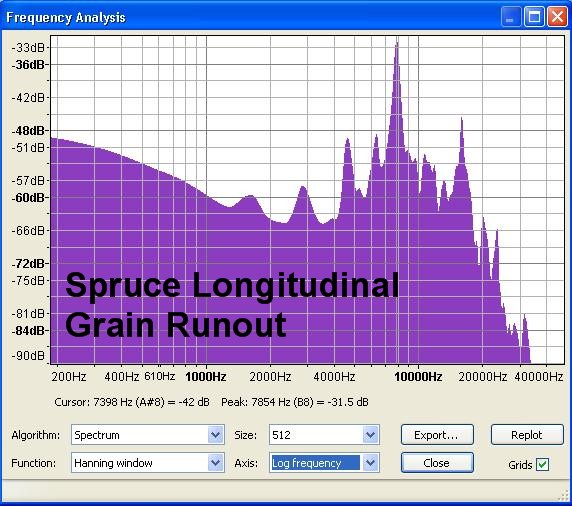Click the 1000Hz axis label
This screenshot has width=572, height=506.
pyautogui.click(x=206, y=376)
